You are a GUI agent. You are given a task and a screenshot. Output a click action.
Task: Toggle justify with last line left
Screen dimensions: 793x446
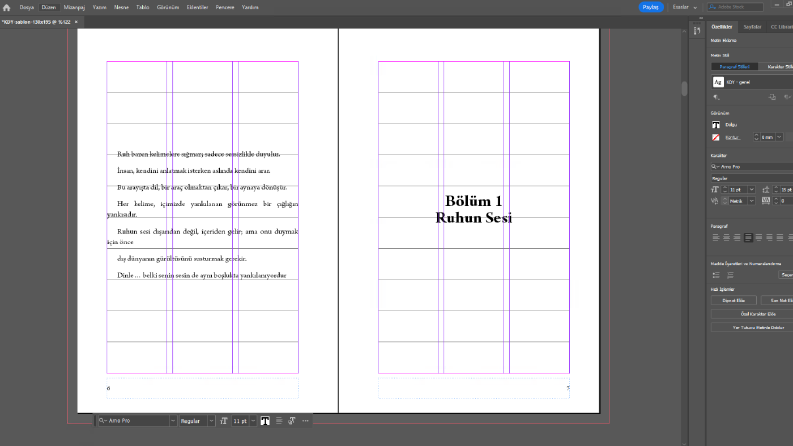748,237
